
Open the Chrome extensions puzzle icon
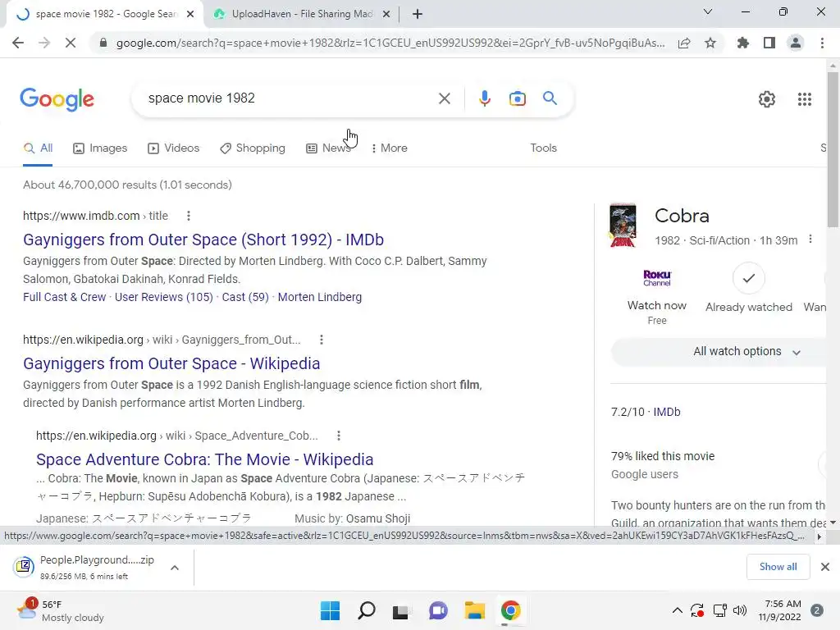click(x=743, y=43)
